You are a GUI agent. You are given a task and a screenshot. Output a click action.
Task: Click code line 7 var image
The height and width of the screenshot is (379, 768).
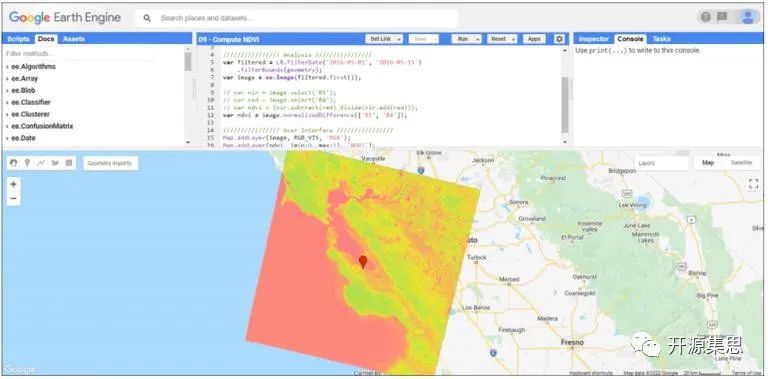291,77
